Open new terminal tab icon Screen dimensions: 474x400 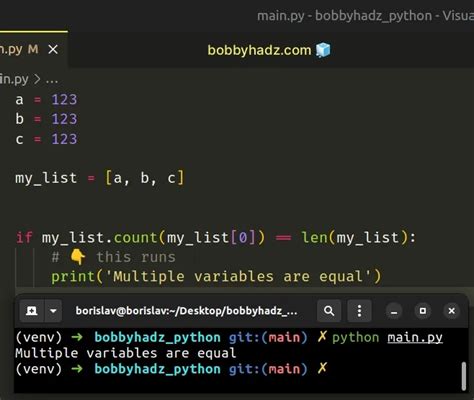(32, 311)
